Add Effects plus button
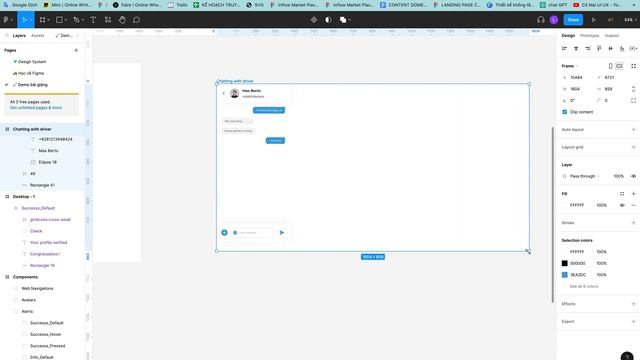 tap(633, 304)
